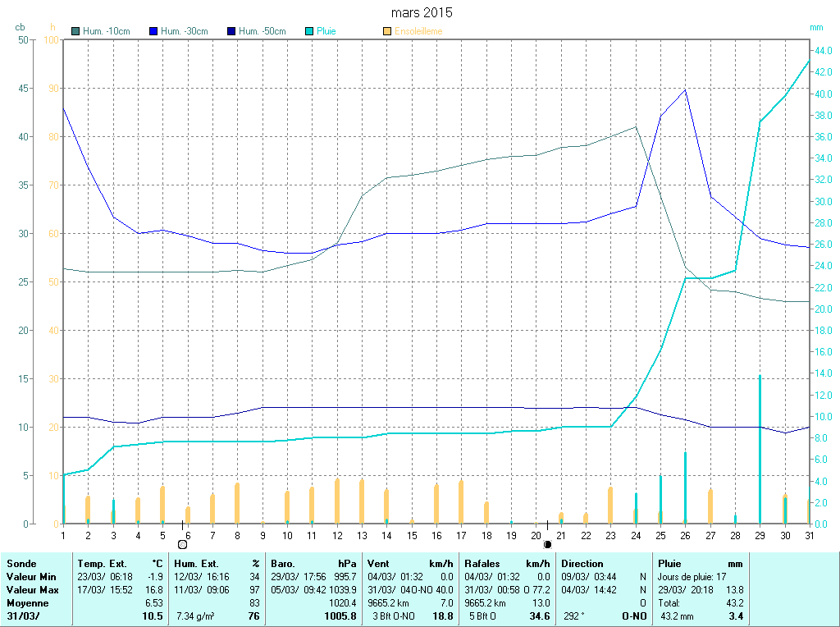Click the Hum. -10cm legend color square
Screen dimensions: 840x627
pyautogui.click(x=76, y=31)
